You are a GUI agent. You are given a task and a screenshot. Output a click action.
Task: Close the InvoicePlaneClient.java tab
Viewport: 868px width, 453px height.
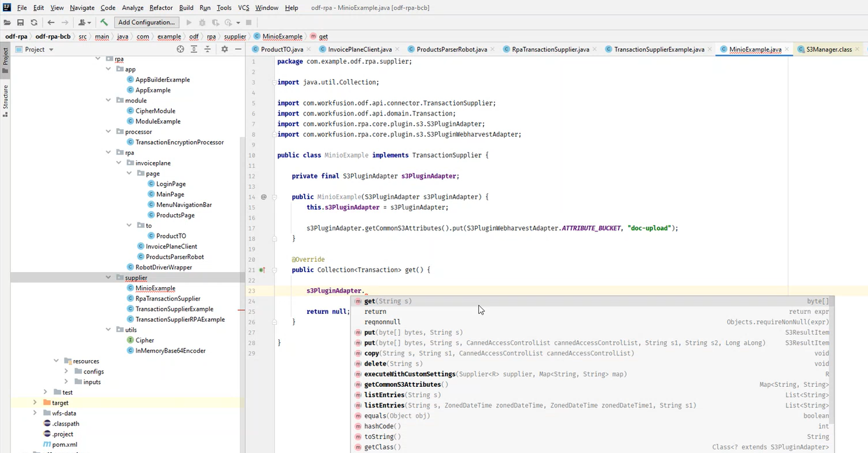pyautogui.click(x=398, y=49)
